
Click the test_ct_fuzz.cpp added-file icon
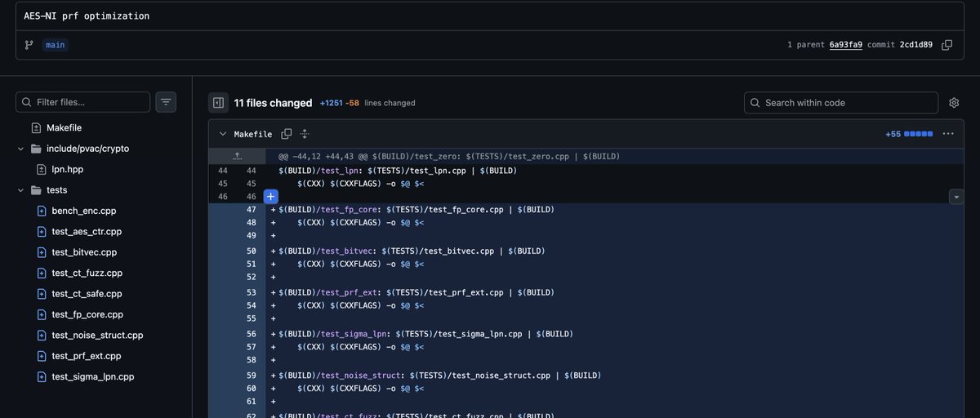coord(42,273)
